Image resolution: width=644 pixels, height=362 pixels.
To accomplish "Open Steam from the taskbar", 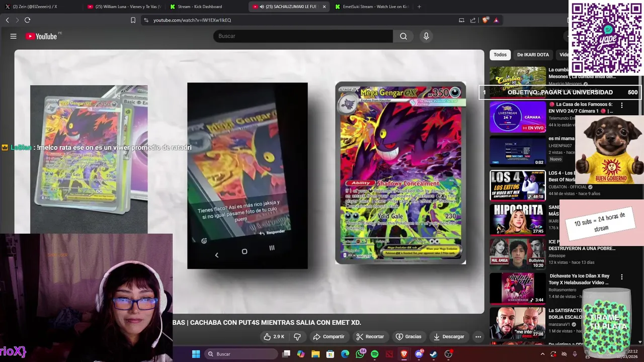I will click(x=433, y=354).
